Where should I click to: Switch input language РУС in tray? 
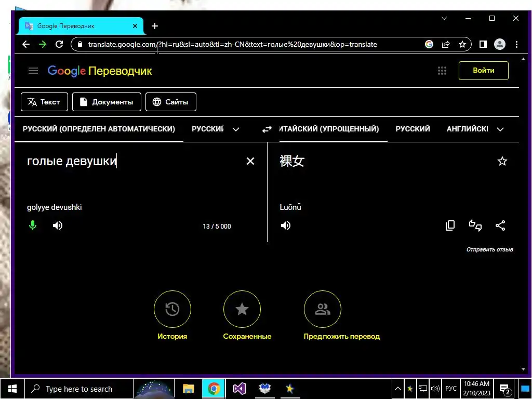(451, 389)
